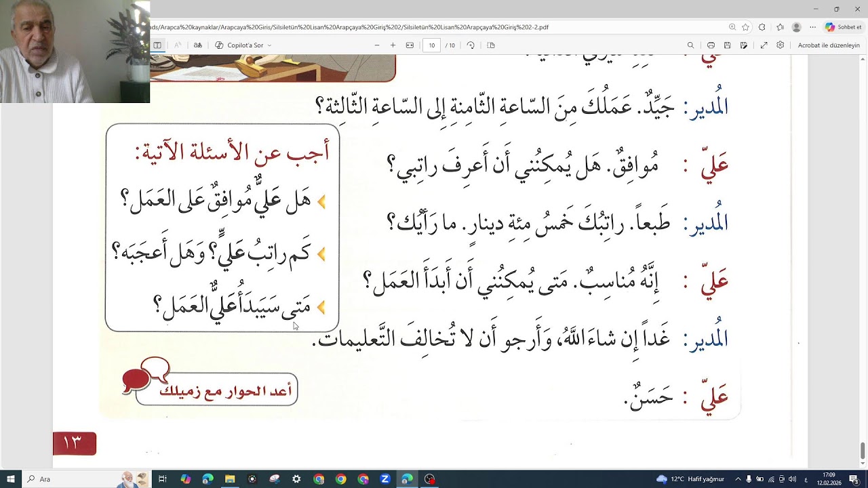Open the favorites list icon

(x=780, y=27)
